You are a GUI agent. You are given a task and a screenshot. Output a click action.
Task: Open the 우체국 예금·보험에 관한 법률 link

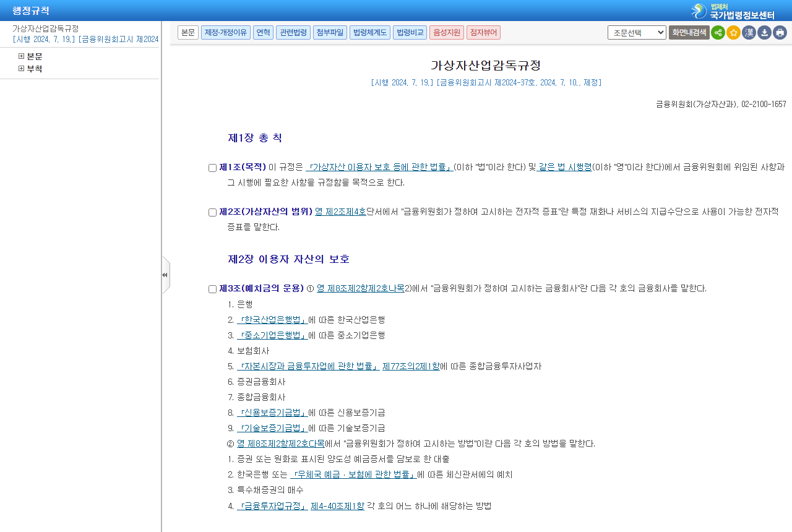354,474
